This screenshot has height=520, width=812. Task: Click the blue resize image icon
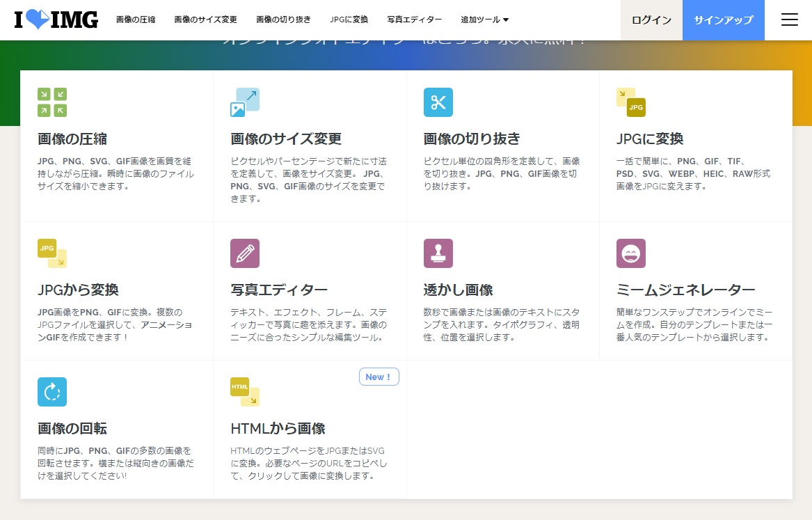pos(245,102)
